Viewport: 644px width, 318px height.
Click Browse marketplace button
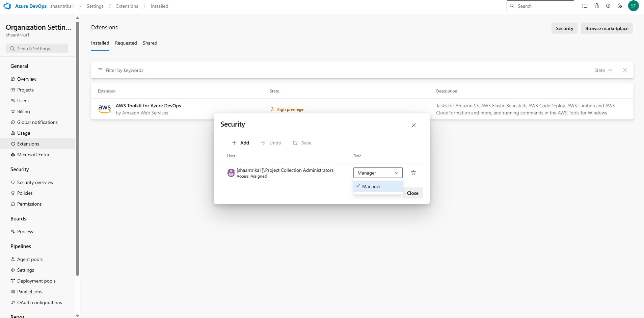[607, 28]
